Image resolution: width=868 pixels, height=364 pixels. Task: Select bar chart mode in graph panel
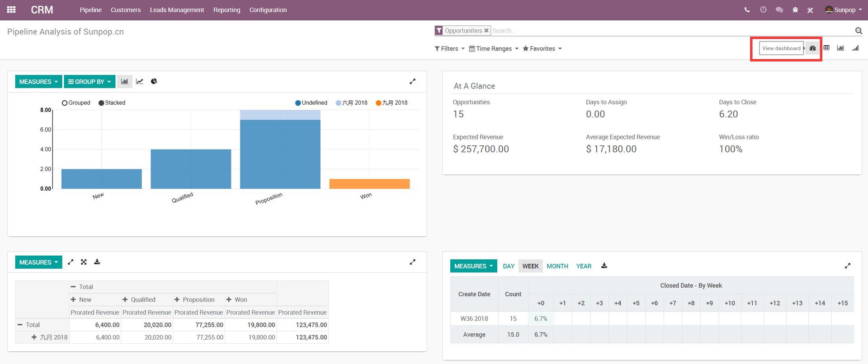(x=124, y=81)
